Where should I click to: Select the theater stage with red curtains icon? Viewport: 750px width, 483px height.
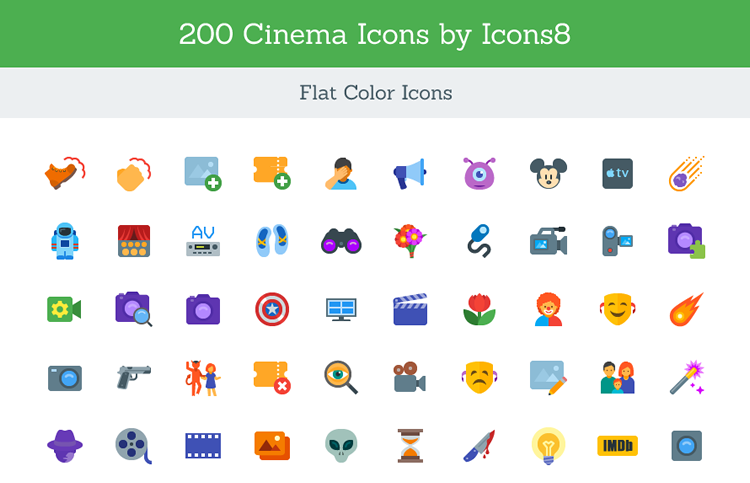(x=133, y=241)
